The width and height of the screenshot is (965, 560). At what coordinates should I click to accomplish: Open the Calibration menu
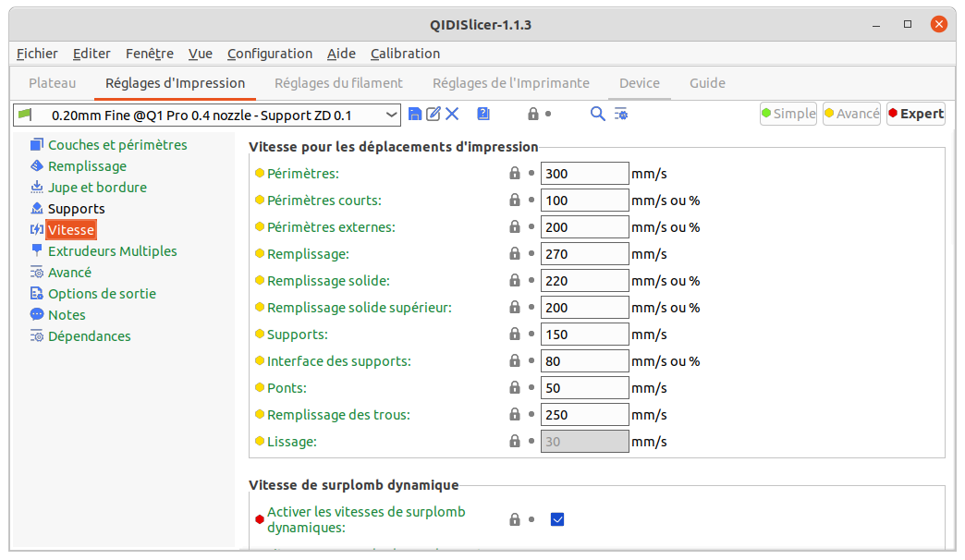pyautogui.click(x=405, y=54)
